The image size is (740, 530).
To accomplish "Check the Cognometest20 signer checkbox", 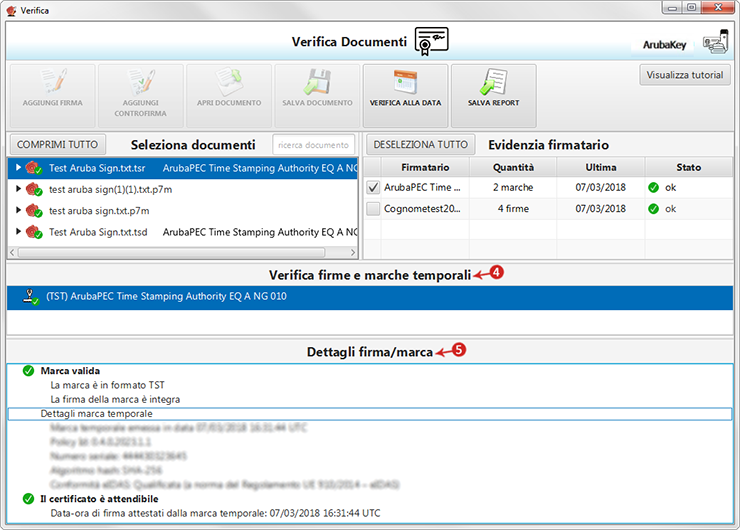I will tap(373, 209).
